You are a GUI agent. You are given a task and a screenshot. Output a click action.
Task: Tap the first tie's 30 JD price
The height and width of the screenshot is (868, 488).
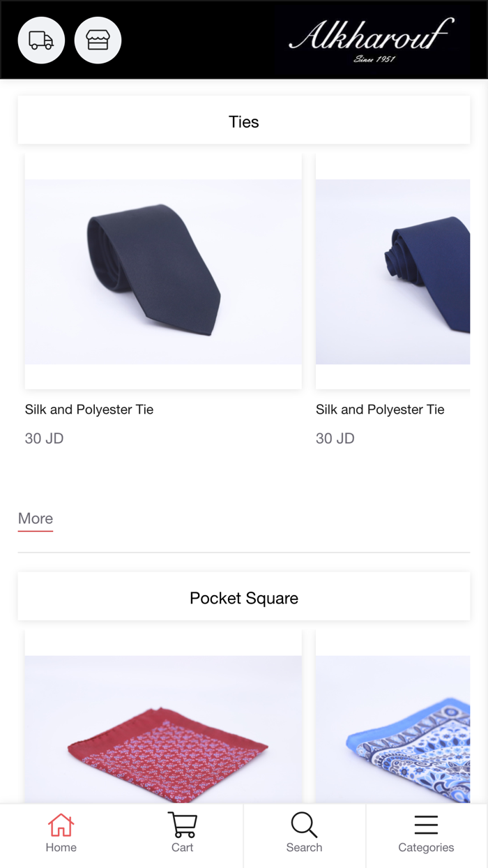tap(44, 438)
